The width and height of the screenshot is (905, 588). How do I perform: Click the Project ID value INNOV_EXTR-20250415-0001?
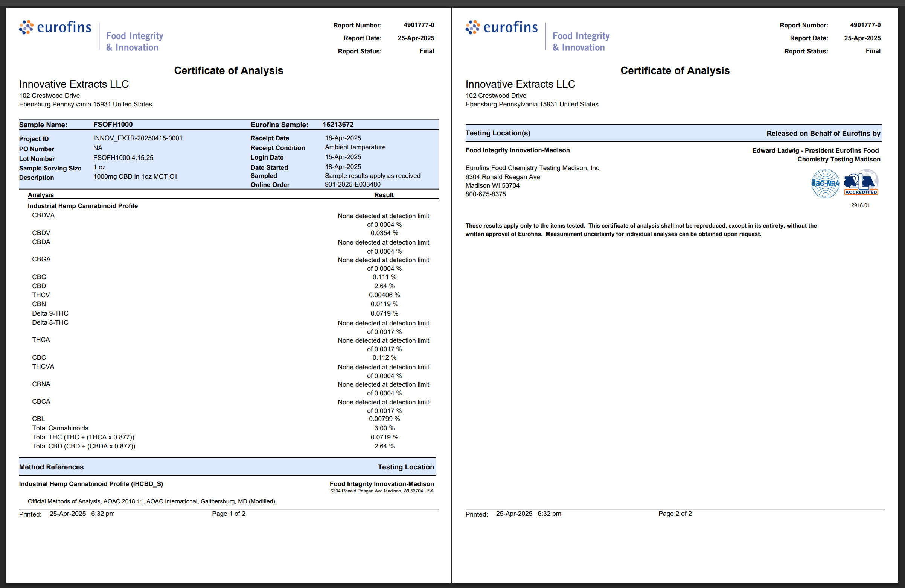[138, 138]
